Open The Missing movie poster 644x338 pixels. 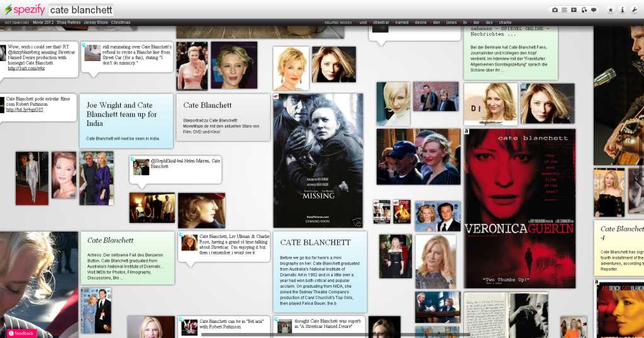tap(318, 161)
